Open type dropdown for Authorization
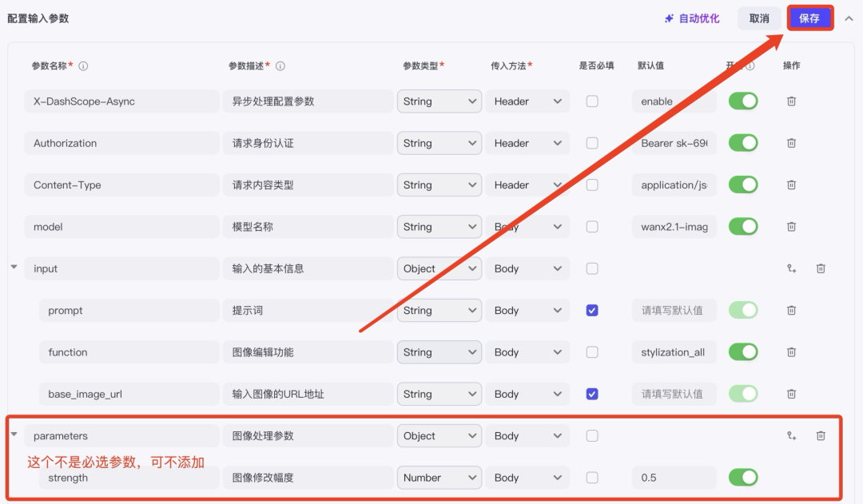The width and height of the screenshot is (863, 504). pyautogui.click(x=439, y=143)
